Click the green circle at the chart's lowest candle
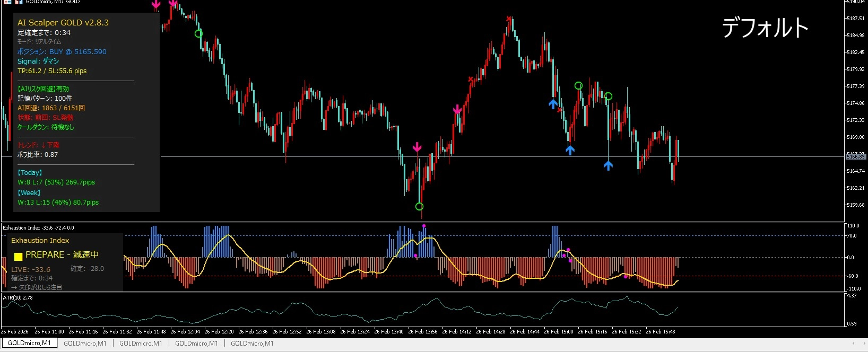868x352 pixels. (419, 206)
